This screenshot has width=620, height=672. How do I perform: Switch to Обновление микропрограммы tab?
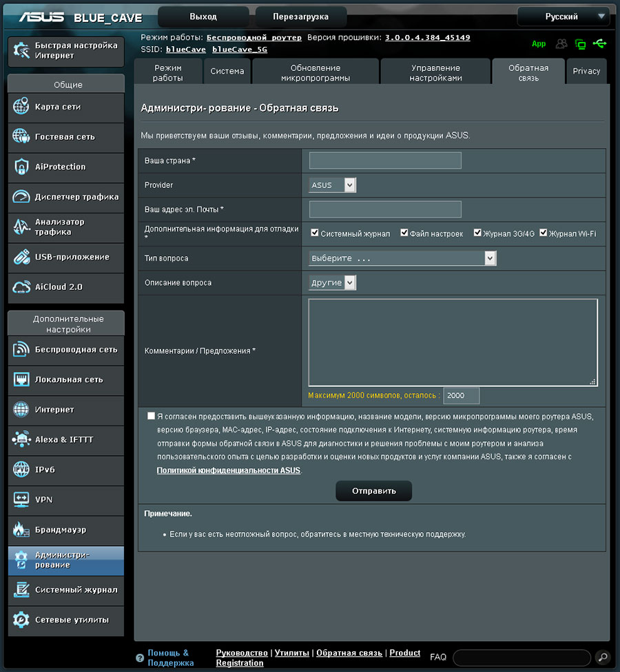(x=316, y=72)
